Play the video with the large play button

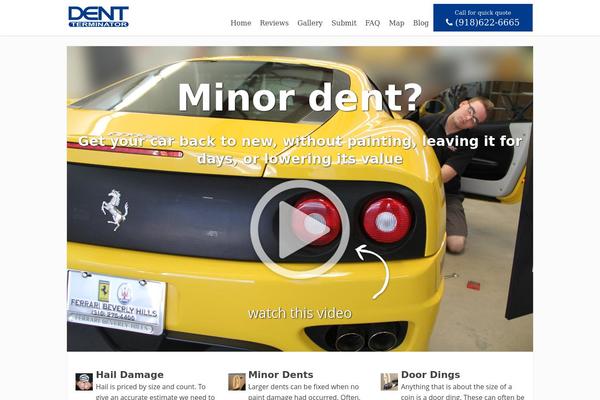pyautogui.click(x=300, y=229)
